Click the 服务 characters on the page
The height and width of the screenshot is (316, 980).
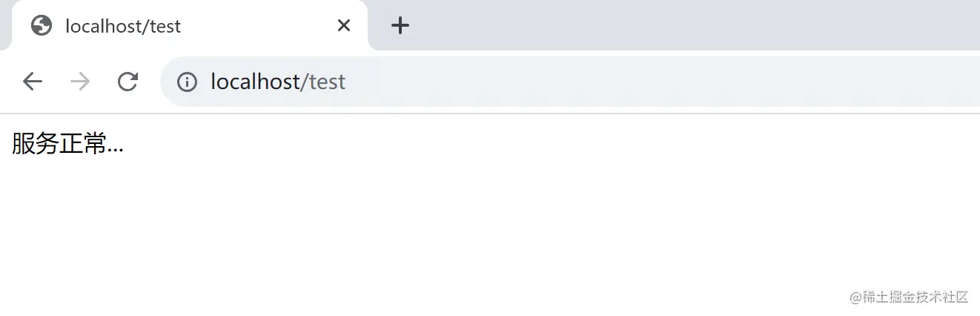[x=35, y=144]
